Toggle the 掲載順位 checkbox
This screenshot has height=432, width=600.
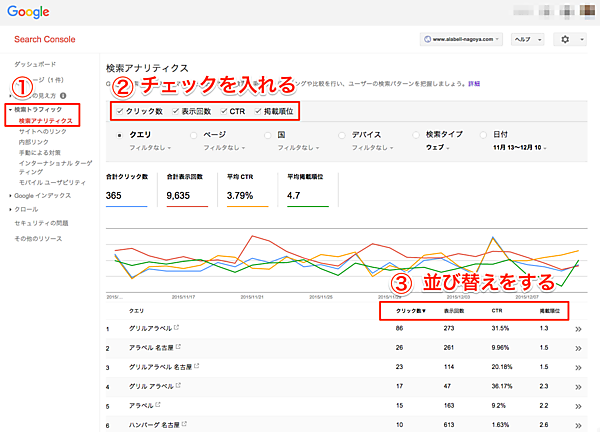[x=258, y=111]
